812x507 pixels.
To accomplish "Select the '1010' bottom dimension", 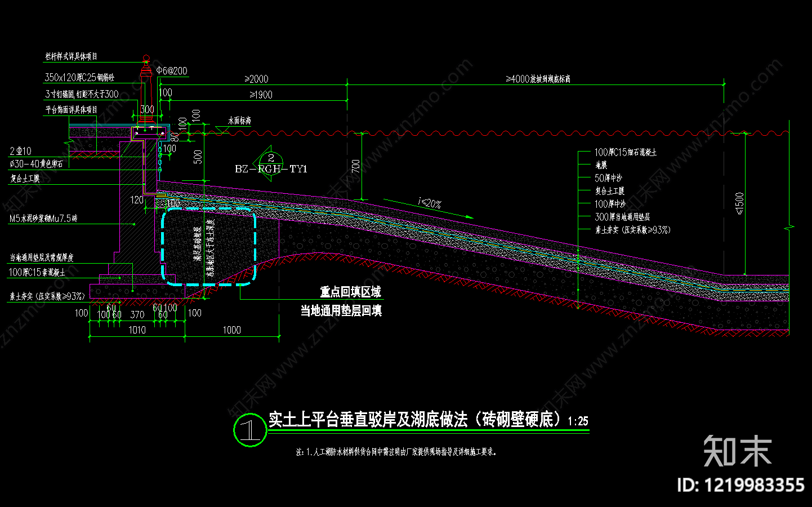I will tap(137, 330).
